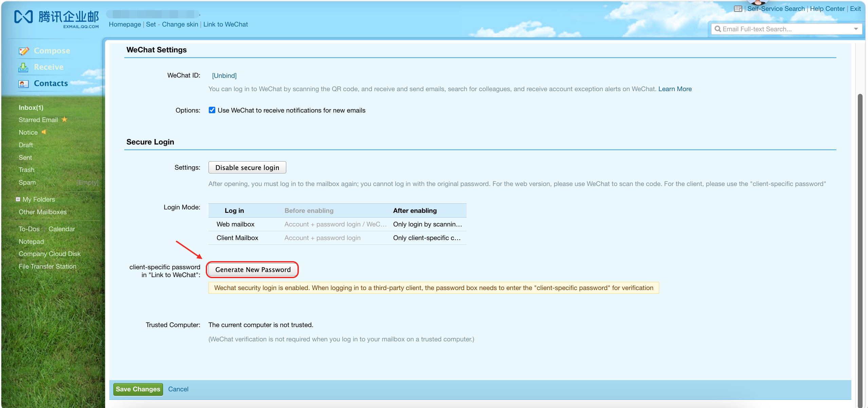Open the Learn More link
This screenshot has width=868, height=408.
675,89
